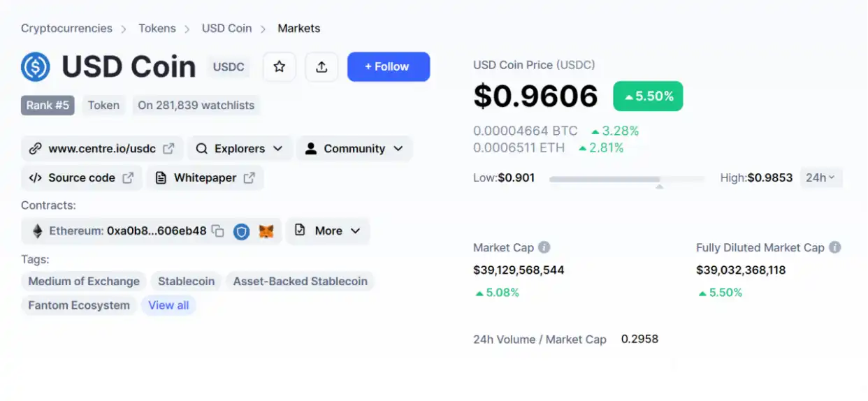Click the USD Coin logo icon
Screen dimensions: 868x401
point(36,67)
